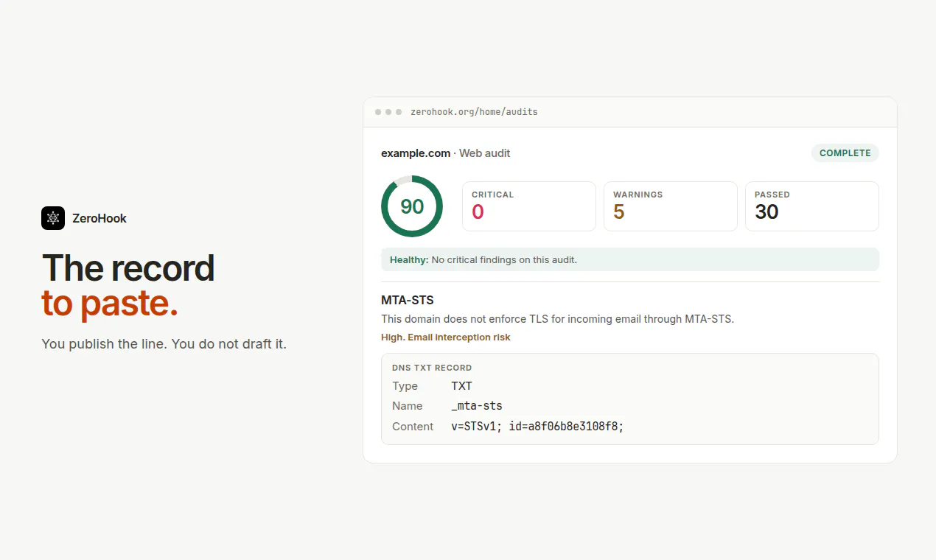
Task: Click the DNS TXT RECORD label
Action: (432, 368)
